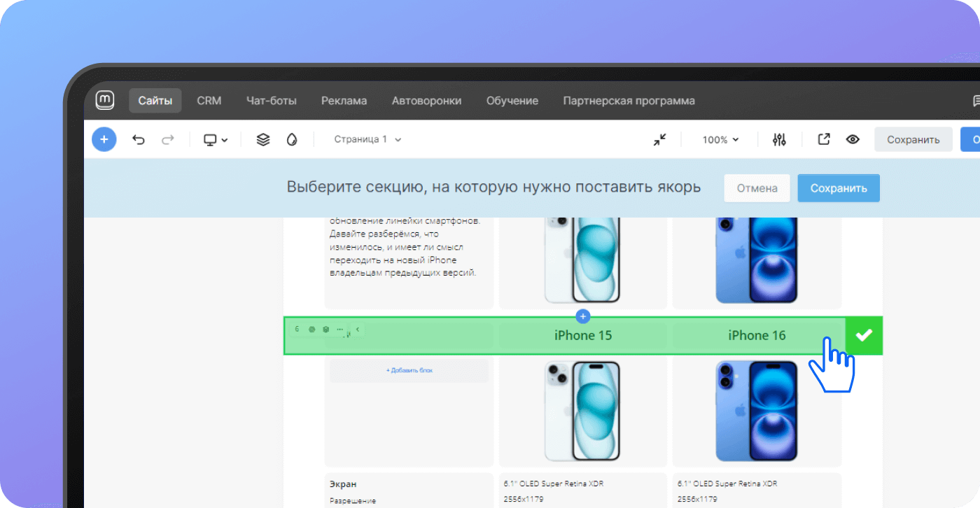The height and width of the screenshot is (508, 980).
Task: Open the Реклама tab
Action: pyautogui.click(x=344, y=101)
